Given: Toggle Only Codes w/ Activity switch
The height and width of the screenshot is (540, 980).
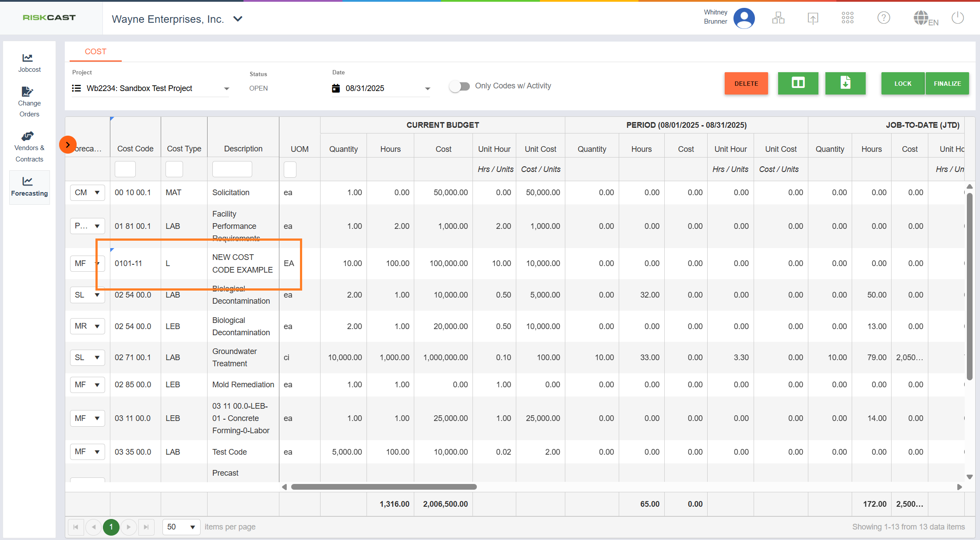Looking at the screenshot, I should [459, 86].
